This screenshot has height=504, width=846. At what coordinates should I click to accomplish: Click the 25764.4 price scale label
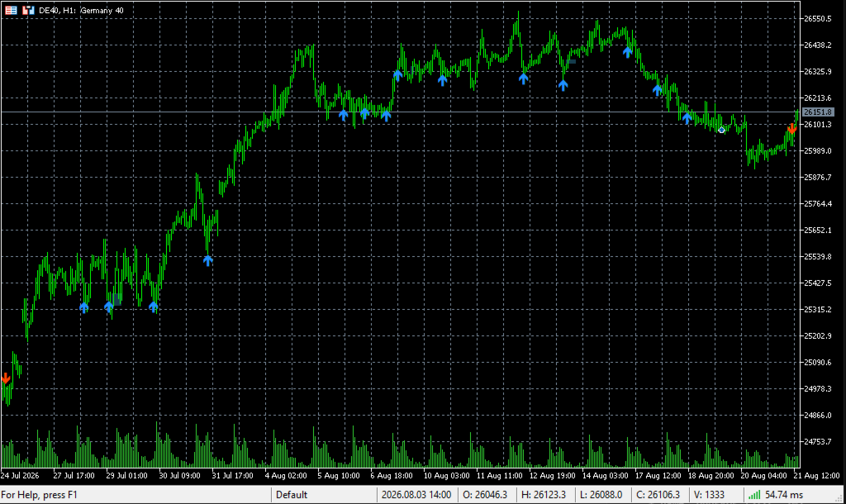point(817,204)
